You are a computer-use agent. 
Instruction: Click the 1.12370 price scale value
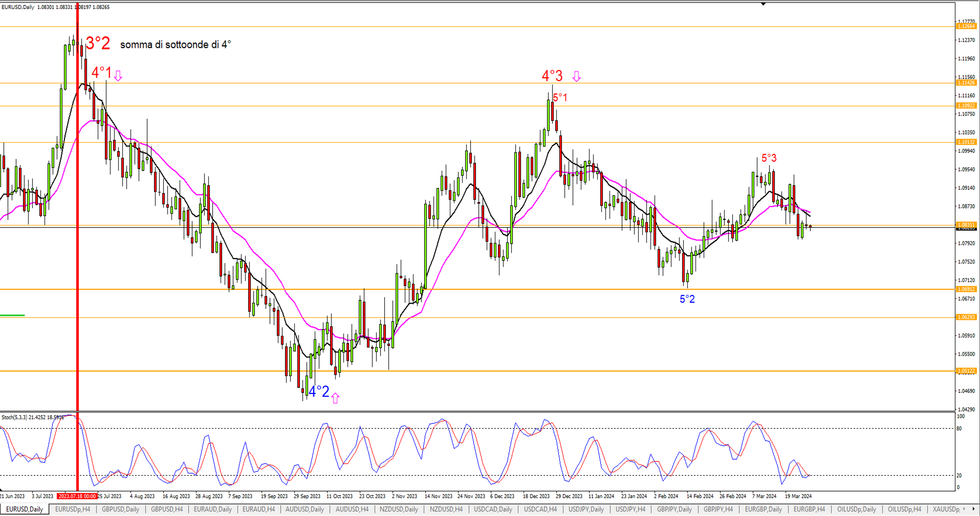967,40
